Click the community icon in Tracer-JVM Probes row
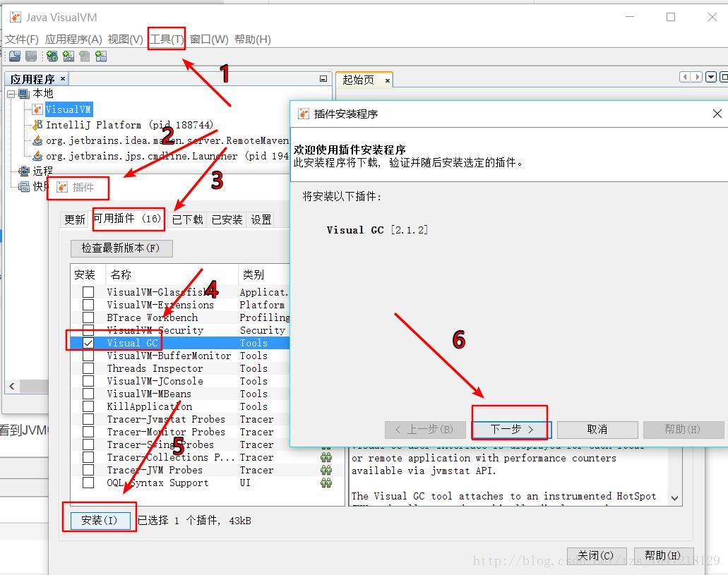The width and height of the screenshot is (728, 575). tap(326, 470)
